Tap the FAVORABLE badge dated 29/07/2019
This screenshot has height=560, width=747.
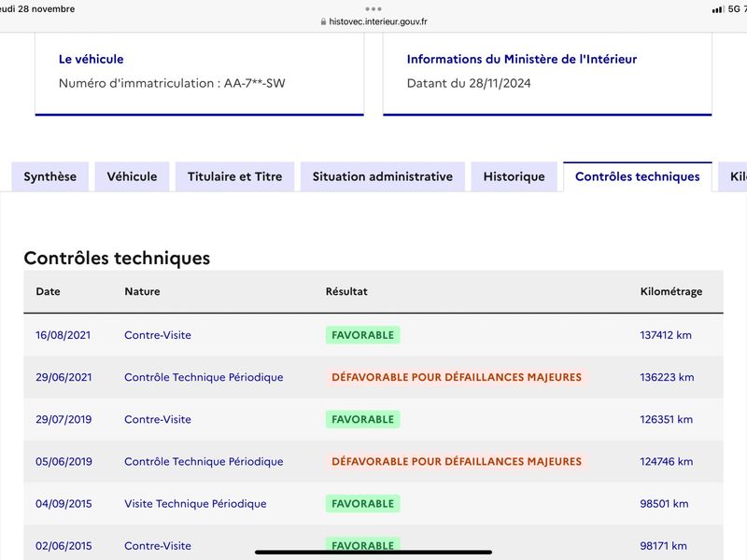tap(363, 419)
